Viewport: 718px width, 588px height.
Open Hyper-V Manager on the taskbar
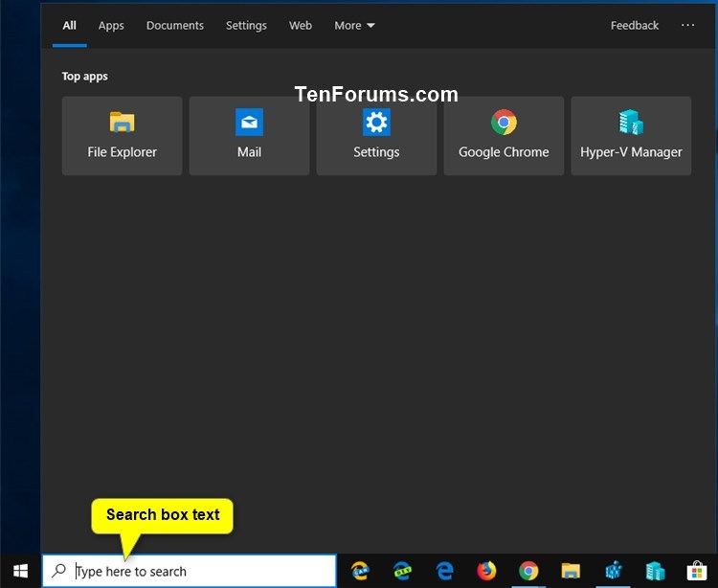(655, 571)
